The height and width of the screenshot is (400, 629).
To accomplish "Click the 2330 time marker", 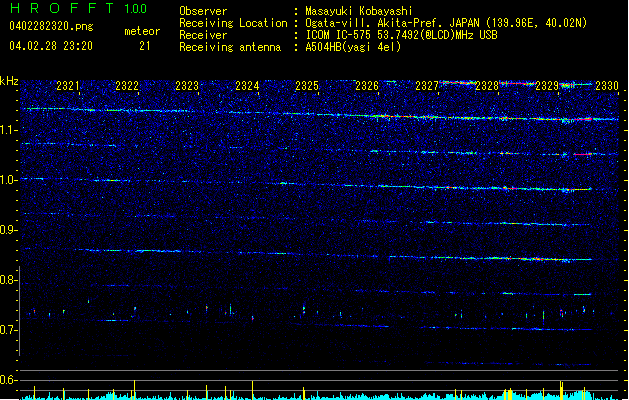I will [x=607, y=86].
